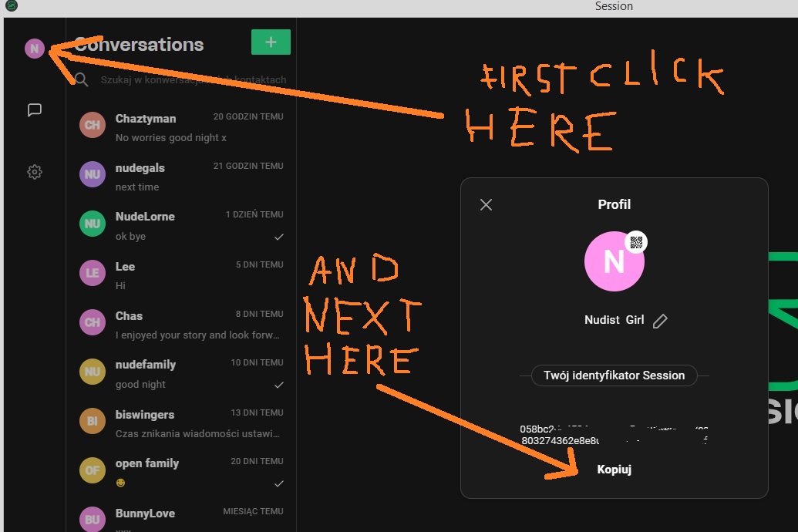The height and width of the screenshot is (532, 798).
Task: Start new conversation with green plus button
Action: [x=271, y=42]
